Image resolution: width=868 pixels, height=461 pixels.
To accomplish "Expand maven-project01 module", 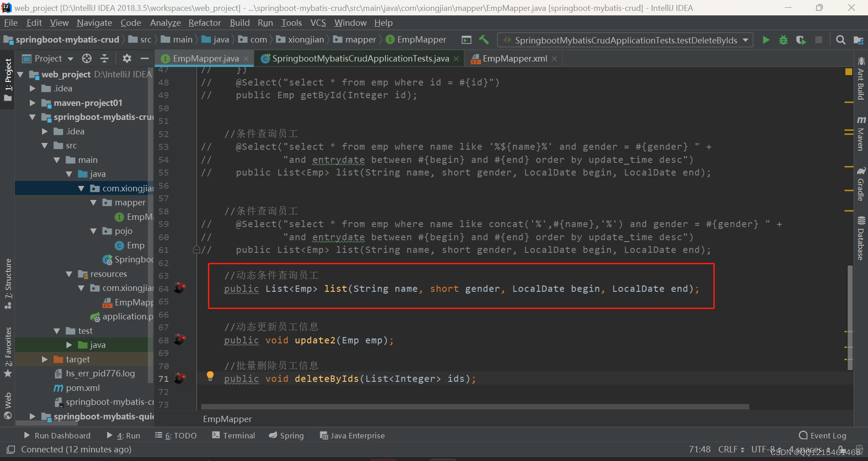I will 32,103.
